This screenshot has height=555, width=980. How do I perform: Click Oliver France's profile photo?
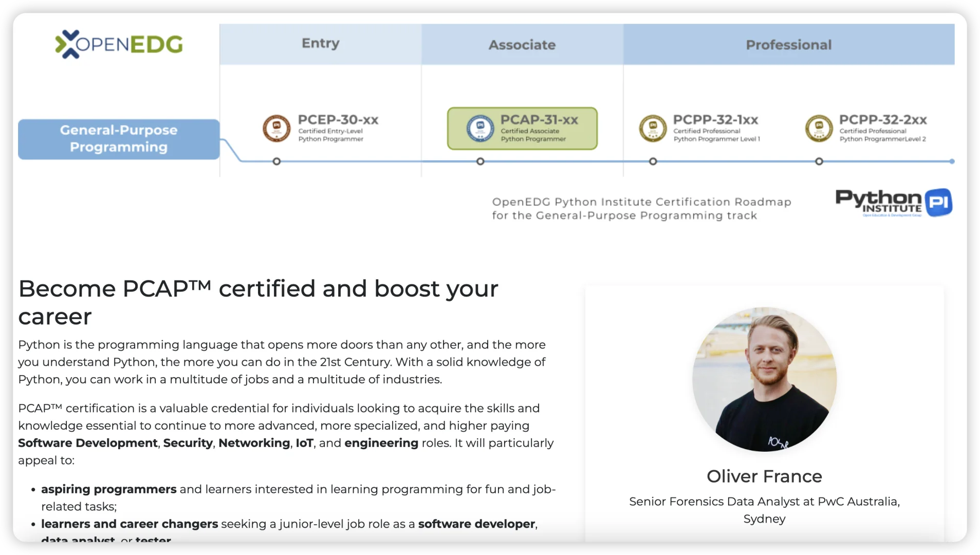click(764, 379)
